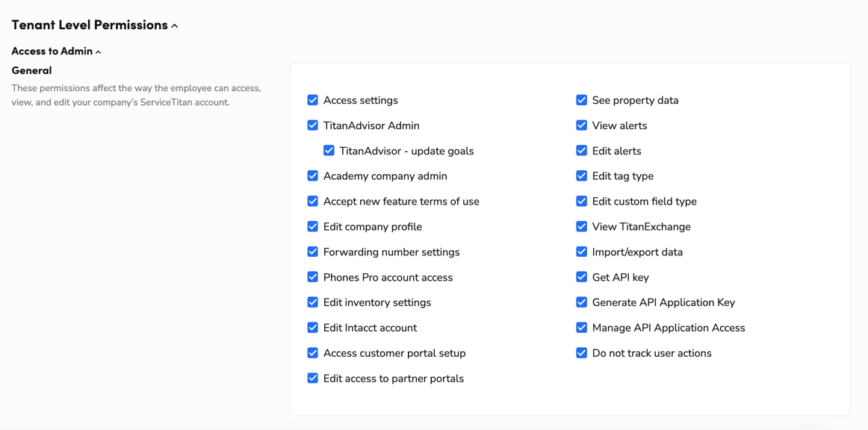This screenshot has height=430, width=868.
Task: Uncheck the View alerts checkbox
Action: (x=581, y=125)
